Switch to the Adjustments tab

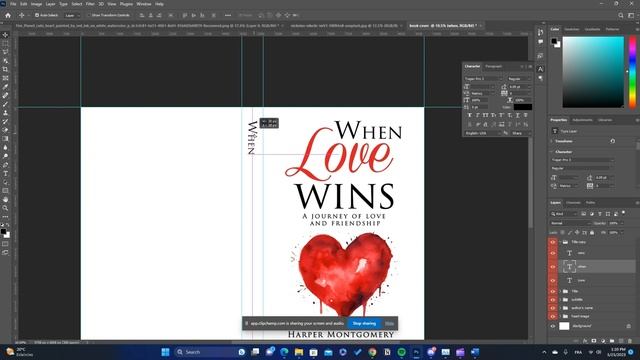point(582,120)
